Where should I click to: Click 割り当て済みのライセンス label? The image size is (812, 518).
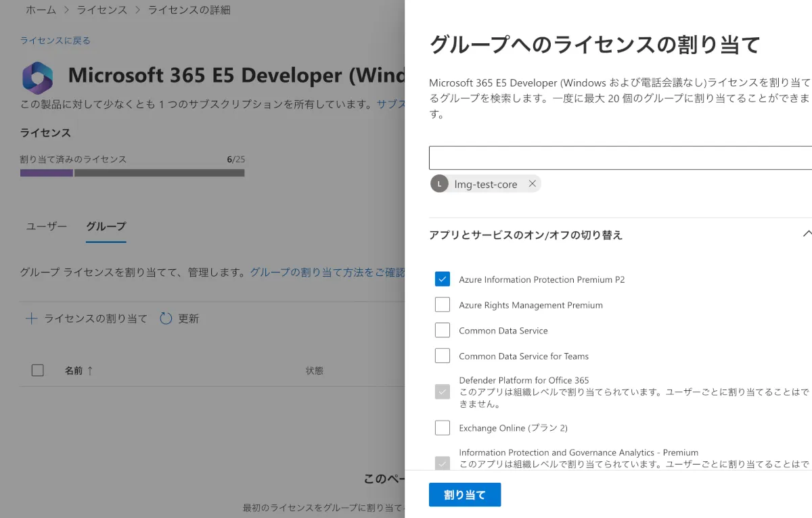(x=73, y=160)
